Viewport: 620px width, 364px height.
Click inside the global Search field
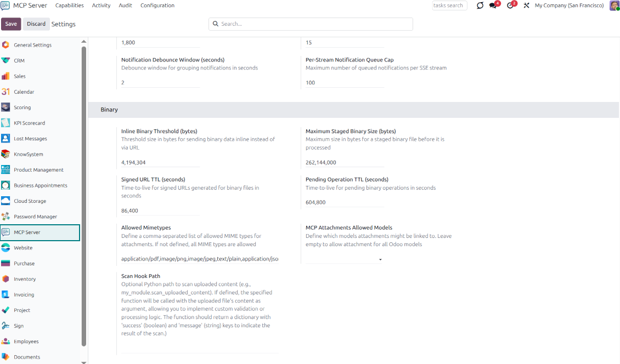tap(311, 24)
